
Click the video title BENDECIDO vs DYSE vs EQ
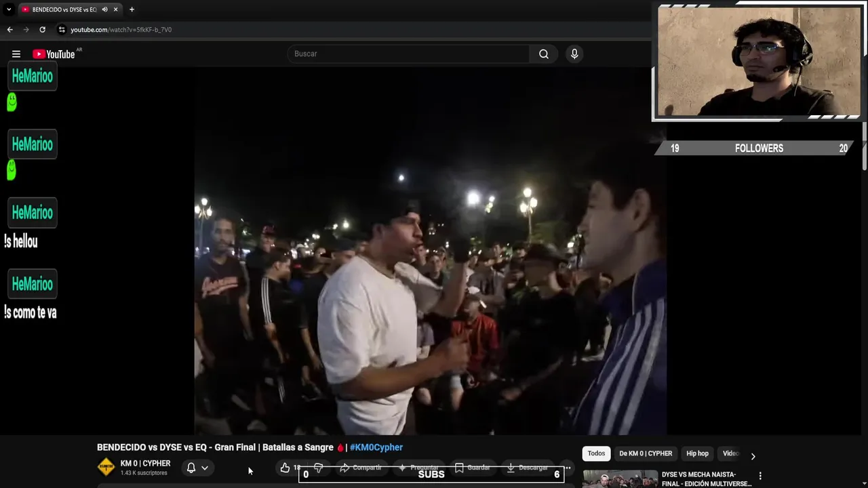pos(215,447)
